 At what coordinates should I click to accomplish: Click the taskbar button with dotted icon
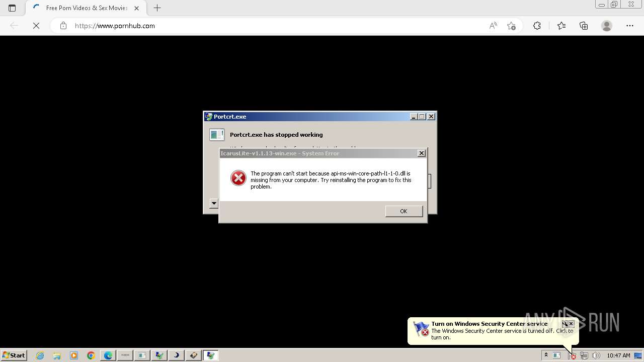tap(125, 355)
